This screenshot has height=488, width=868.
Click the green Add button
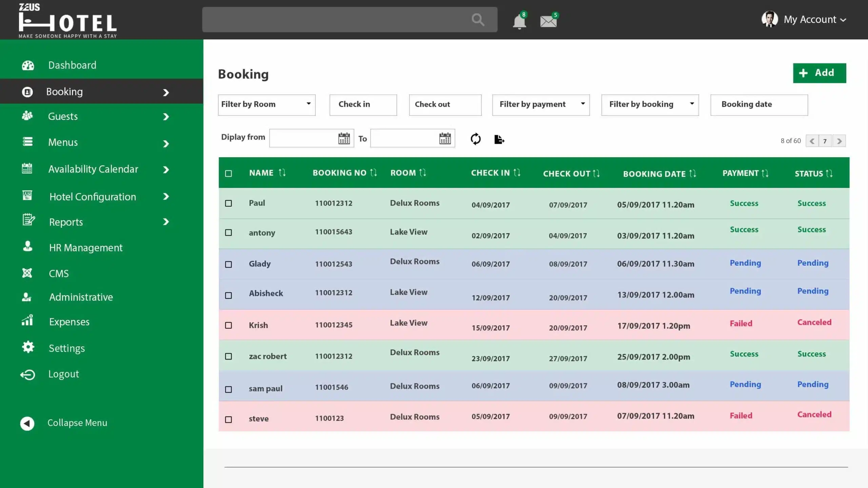coord(819,73)
